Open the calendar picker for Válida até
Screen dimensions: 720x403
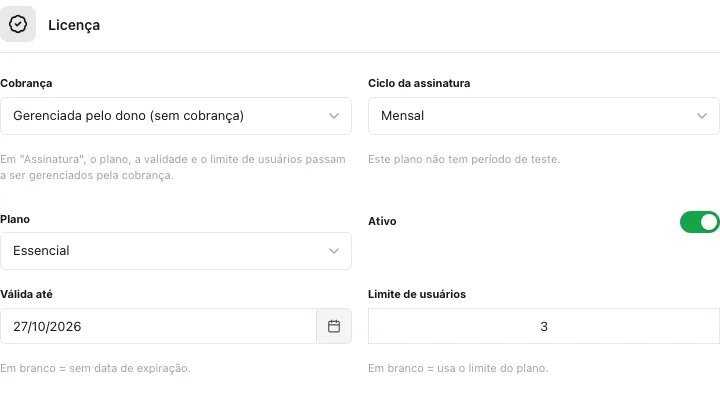pos(334,326)
